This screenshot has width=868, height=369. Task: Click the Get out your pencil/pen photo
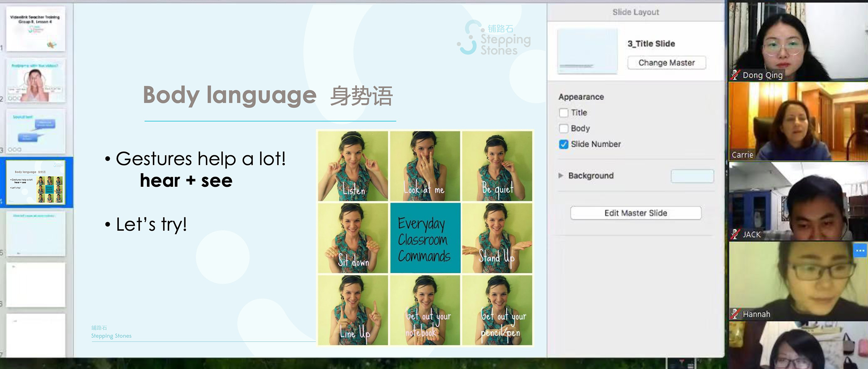pyautogui.click(x=497, y=310)
